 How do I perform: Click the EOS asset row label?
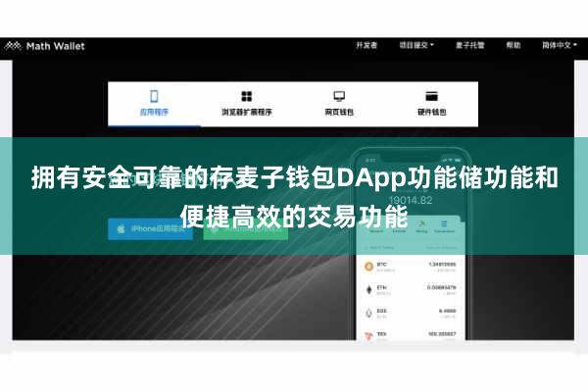(381, 311)
